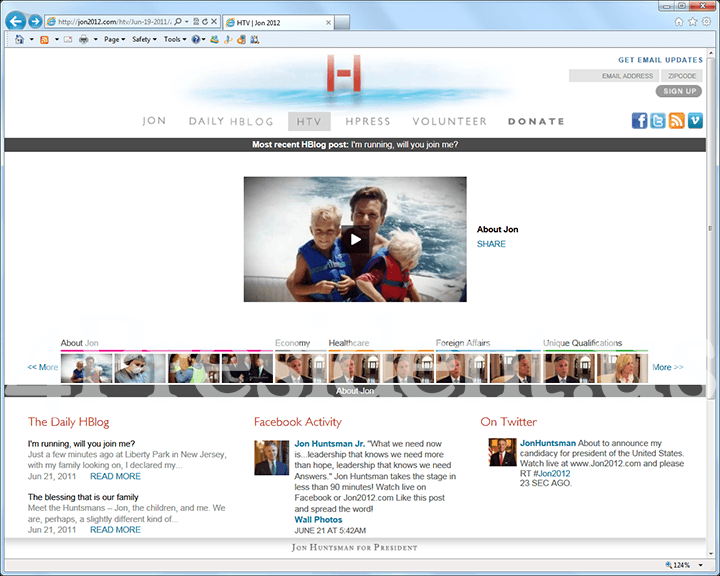Click the DONATE navigation link
Image resolution: width=720 pixels, height=576 pixels.
click(536, 121)
